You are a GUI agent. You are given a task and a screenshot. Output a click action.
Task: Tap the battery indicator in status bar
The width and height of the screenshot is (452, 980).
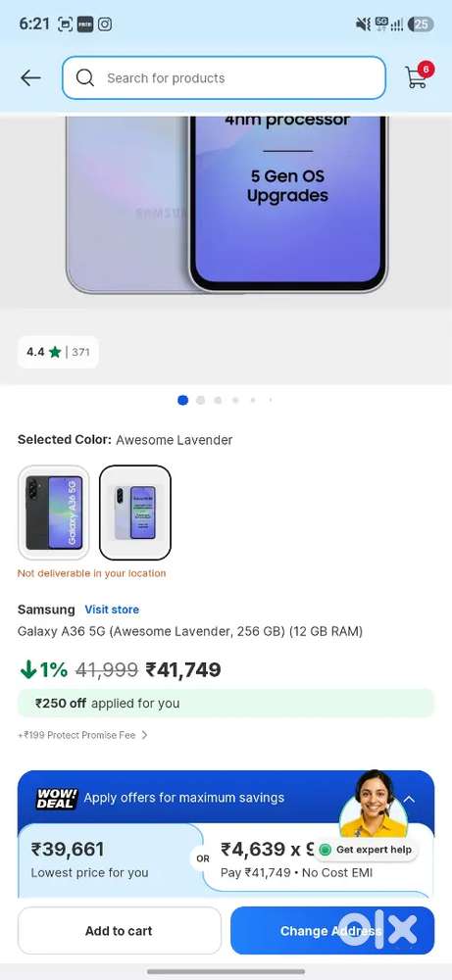click(x=420, y=24)
